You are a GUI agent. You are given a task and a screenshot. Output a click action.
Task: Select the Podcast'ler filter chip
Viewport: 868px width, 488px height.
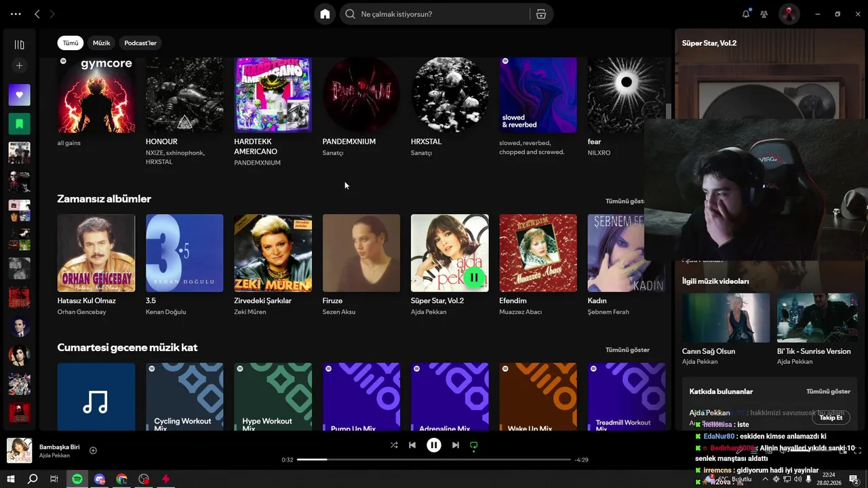coord(140,43)
